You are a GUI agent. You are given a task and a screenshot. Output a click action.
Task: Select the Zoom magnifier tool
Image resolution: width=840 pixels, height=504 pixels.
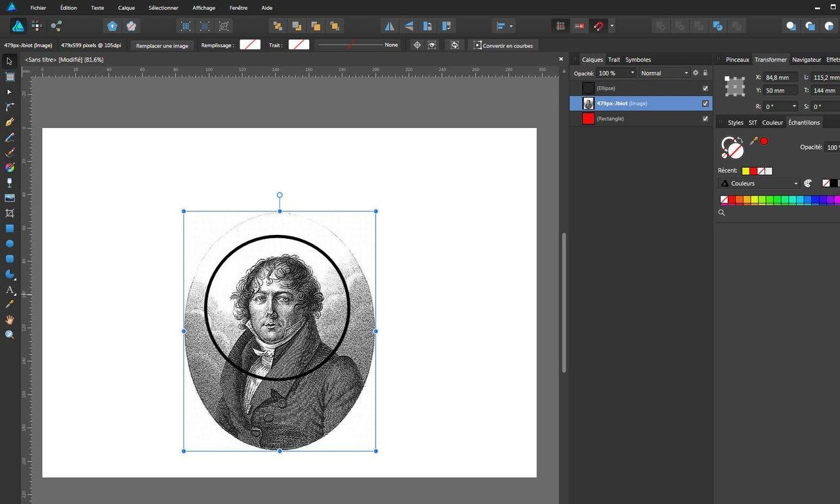coord(10,335)
